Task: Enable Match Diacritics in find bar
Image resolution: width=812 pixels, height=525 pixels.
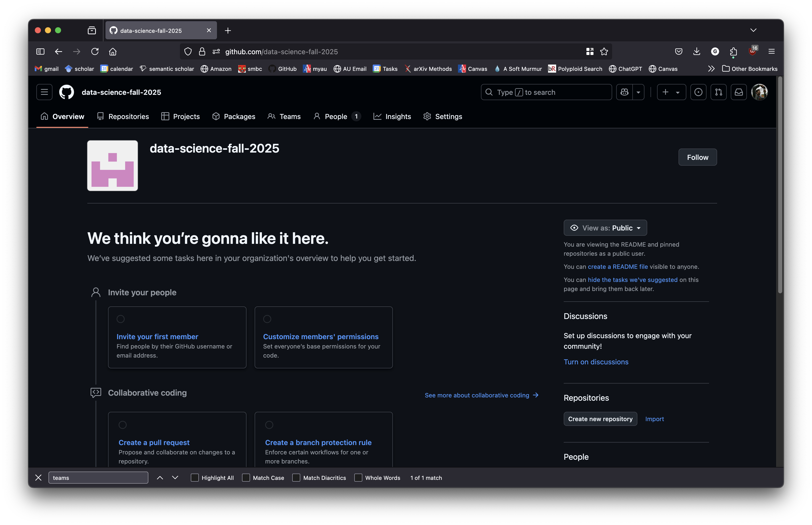Action: [296, 478]
